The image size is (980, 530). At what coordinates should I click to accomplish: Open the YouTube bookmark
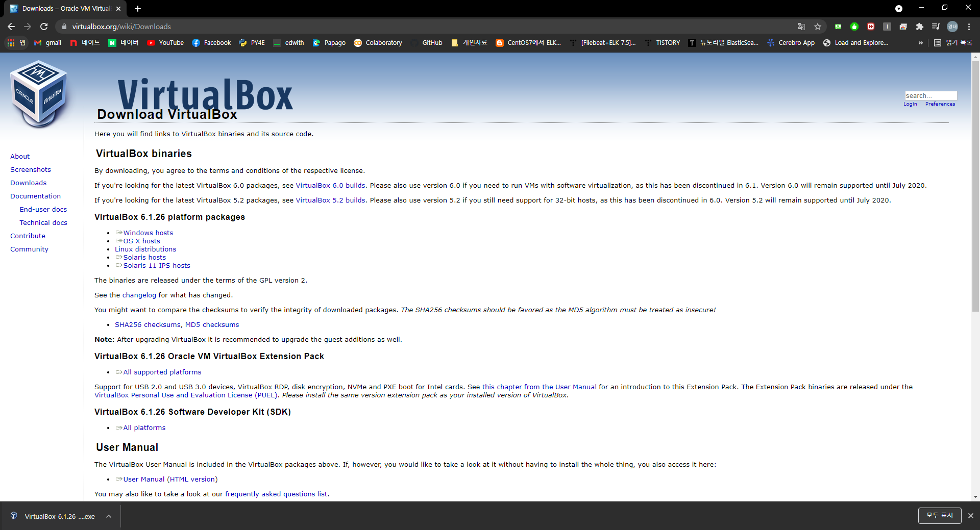165,43
